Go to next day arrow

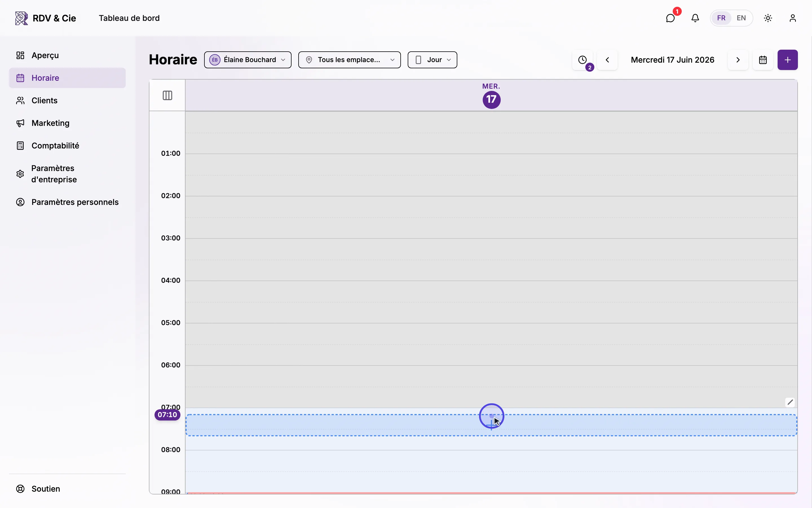point(738,60)
